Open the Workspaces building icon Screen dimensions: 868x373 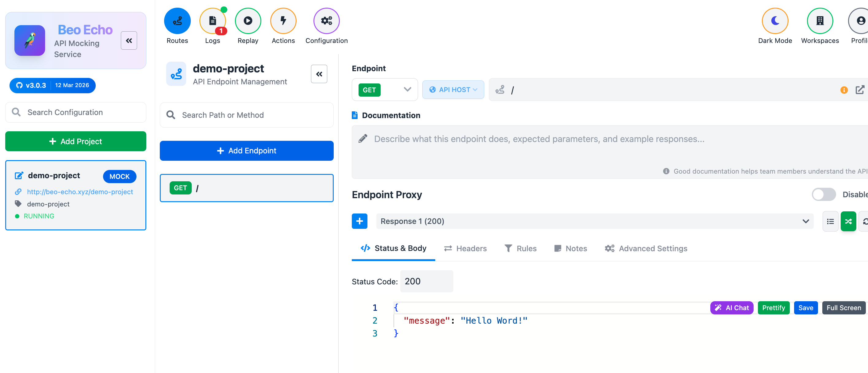click(x=820, y=21)
